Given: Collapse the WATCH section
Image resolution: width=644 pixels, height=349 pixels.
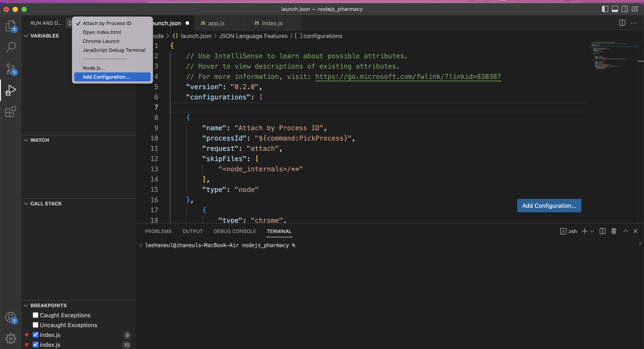Looking at the screenshot, I should 26,140.
